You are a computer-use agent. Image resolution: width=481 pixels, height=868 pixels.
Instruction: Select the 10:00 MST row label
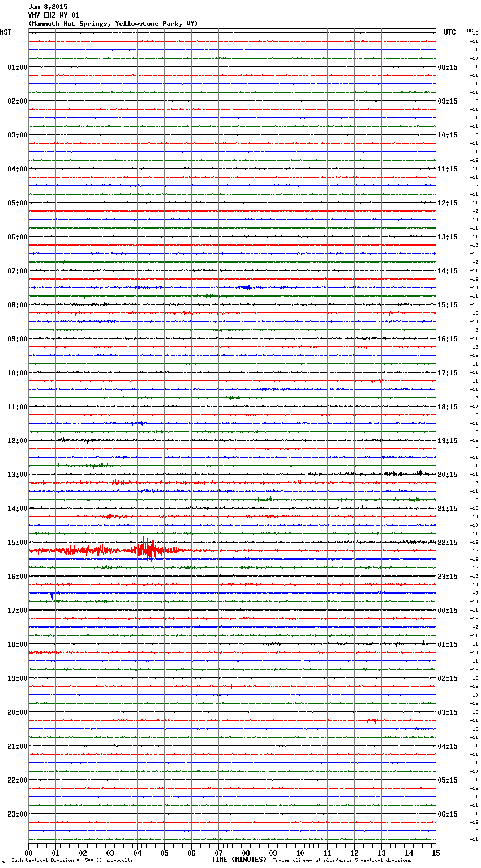coord(18,373)
